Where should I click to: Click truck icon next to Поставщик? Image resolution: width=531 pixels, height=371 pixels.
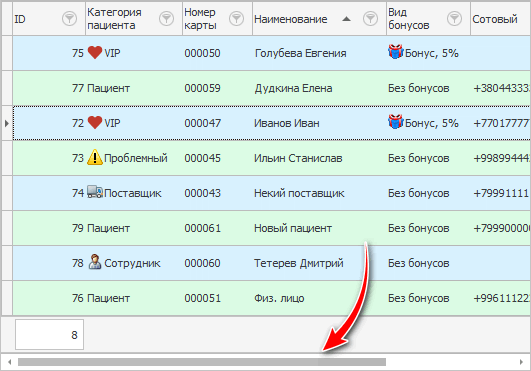(x=95, y=192)
